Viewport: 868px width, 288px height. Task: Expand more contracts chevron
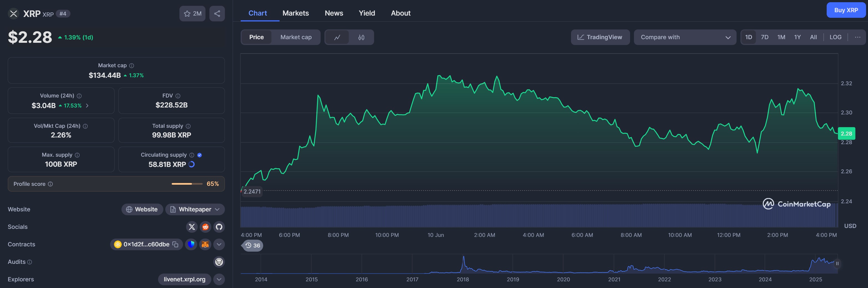(219, 244)
